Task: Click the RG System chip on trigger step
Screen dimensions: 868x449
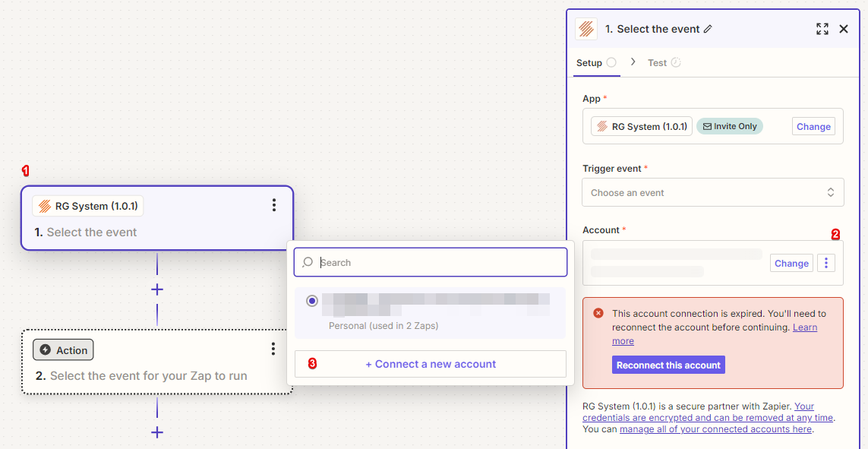Action: point(88,206)
